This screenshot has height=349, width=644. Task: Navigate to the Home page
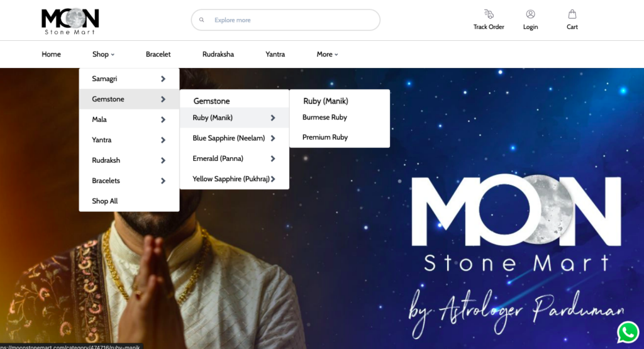tap(51, 54)
